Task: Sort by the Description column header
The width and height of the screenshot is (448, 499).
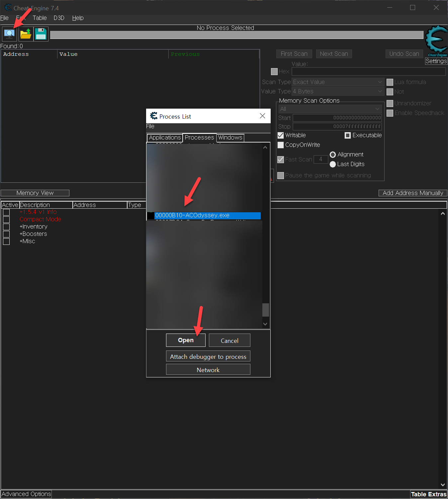Action: tap(46, 205)
